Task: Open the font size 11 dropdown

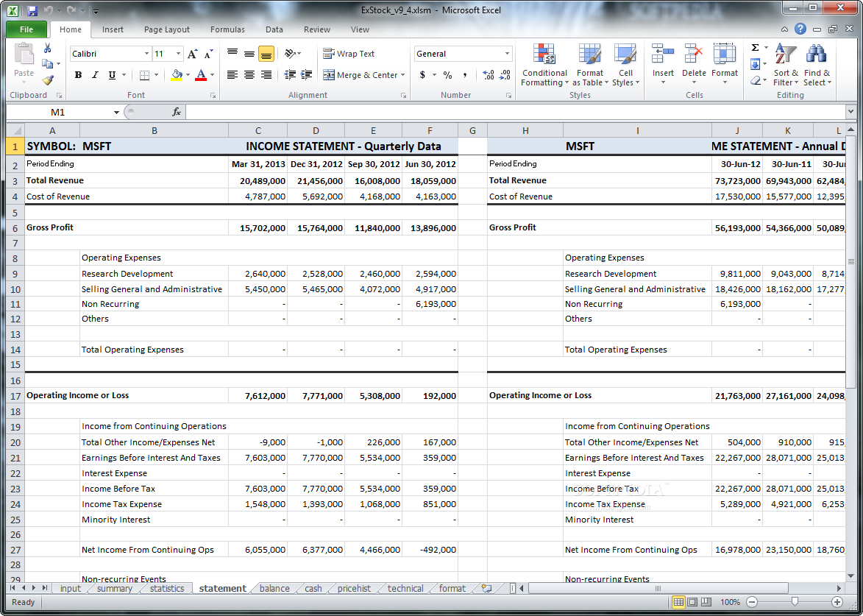Action: pyautogui.click(x=178, y=54)
